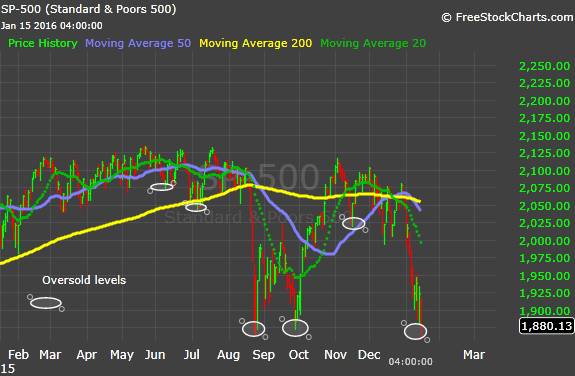Select the oversold ellipse at the October low
575x376 pixels.
295,328
